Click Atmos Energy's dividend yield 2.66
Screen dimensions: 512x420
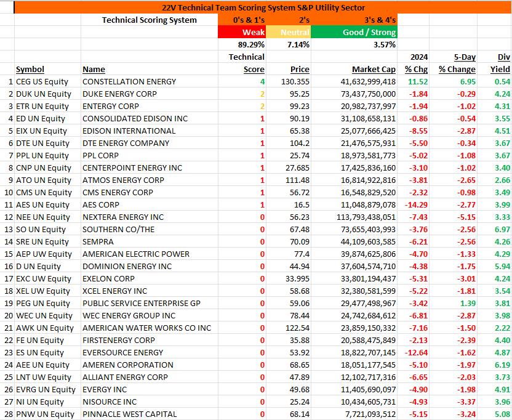[x=494, y=180]
